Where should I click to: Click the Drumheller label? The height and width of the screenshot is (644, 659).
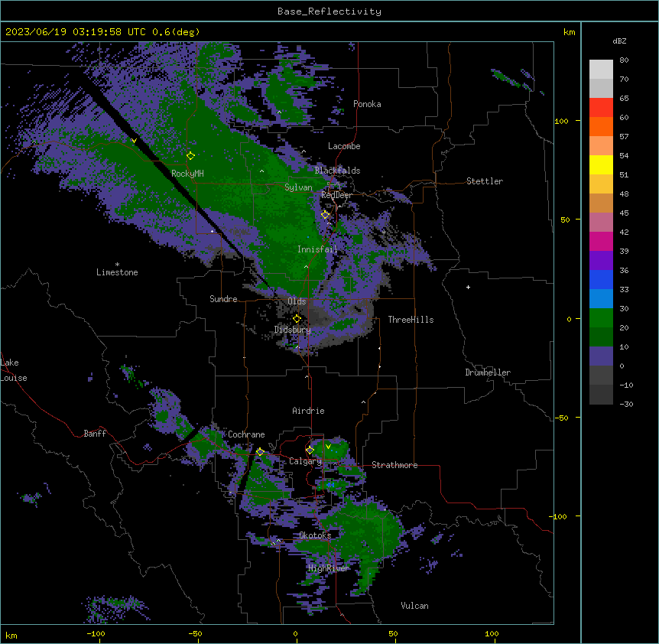coord(488,372)
